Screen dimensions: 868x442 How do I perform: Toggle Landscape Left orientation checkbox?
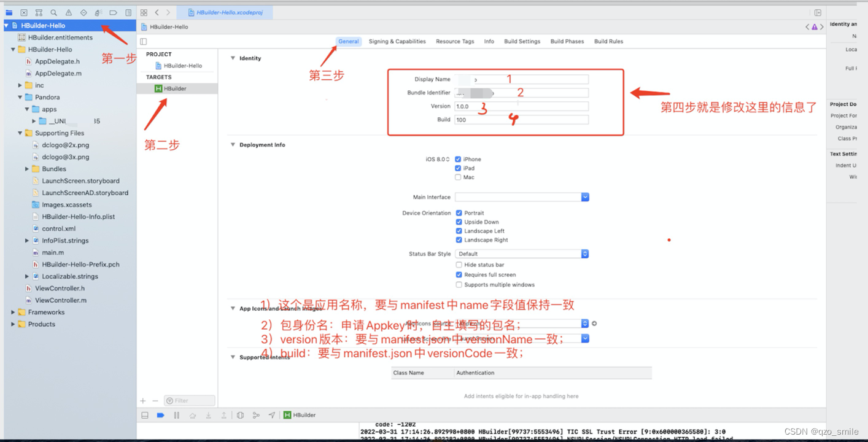(x=459, y=231)
